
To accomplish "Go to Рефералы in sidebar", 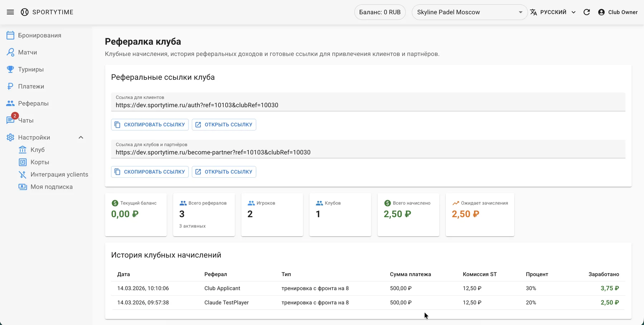I will click(x=33, y=103).
